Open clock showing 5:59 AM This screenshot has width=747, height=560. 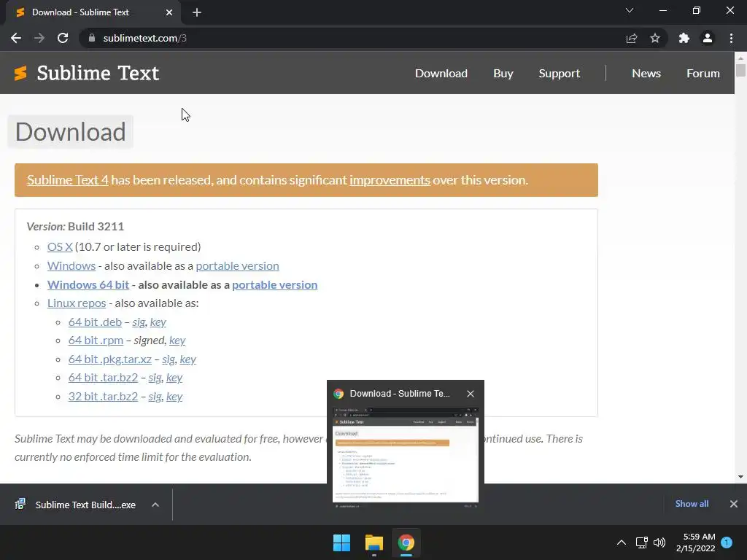[695, 542]
